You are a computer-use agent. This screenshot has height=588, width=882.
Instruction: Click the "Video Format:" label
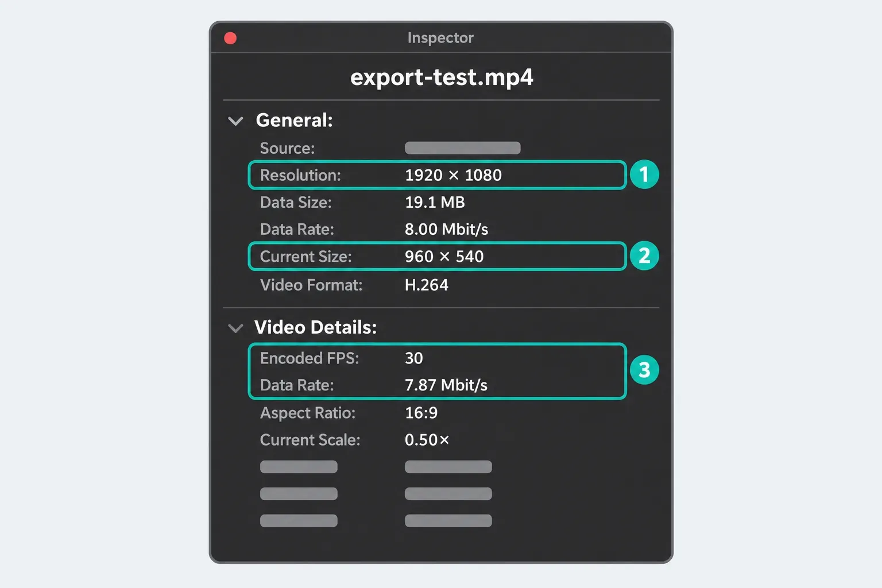[311, 285]
